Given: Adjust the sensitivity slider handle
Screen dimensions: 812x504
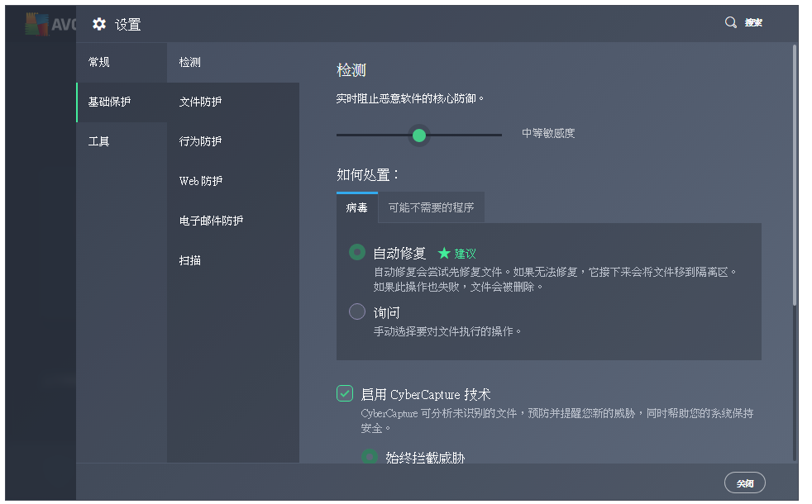Looking at the screenshot, I should tap(419, 135).
